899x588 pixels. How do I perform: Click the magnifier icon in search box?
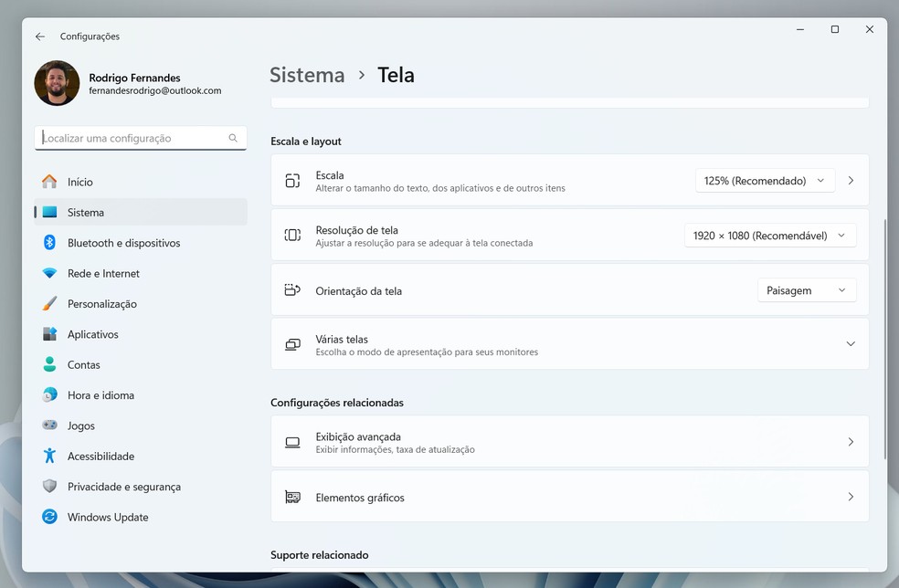[233, 138]
